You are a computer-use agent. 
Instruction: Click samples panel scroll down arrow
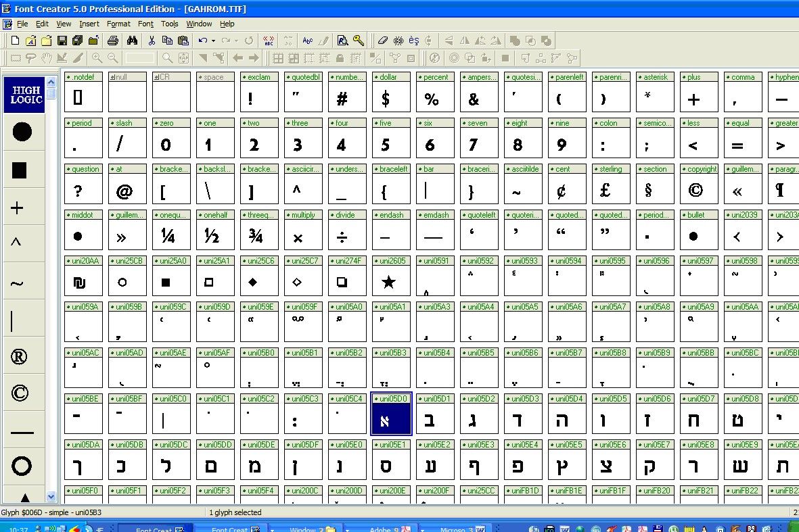click(51, 496)
